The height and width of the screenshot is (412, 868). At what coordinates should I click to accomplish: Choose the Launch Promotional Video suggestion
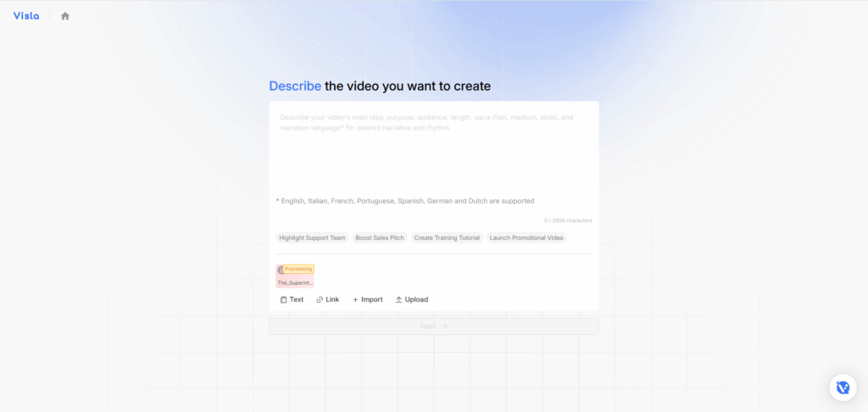pyautogui.click(x=526, y=237)
